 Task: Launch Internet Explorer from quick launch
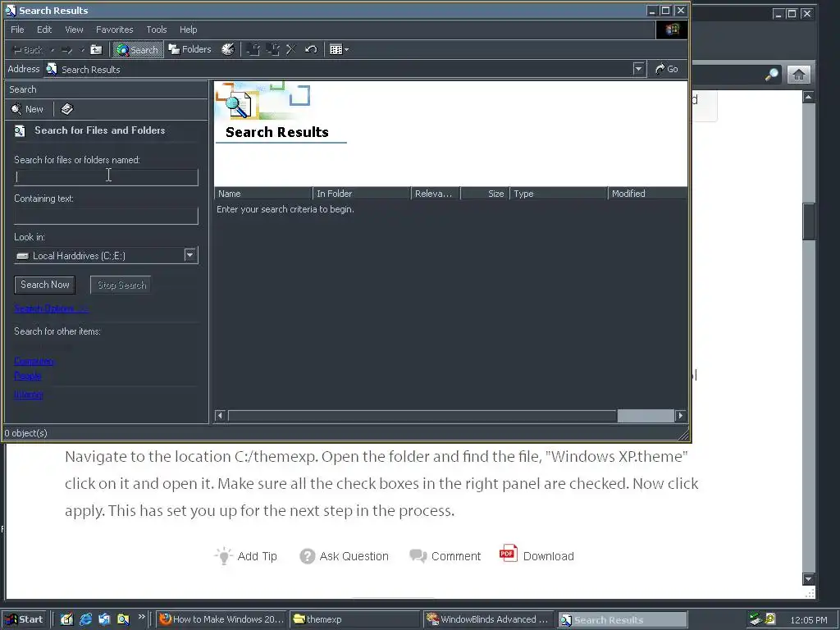[85, 619]
